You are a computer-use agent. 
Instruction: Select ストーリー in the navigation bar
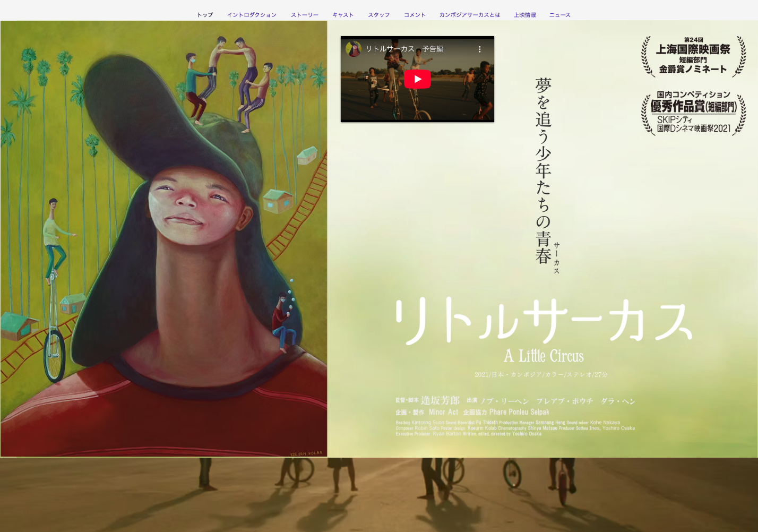(x=305, y=15)
